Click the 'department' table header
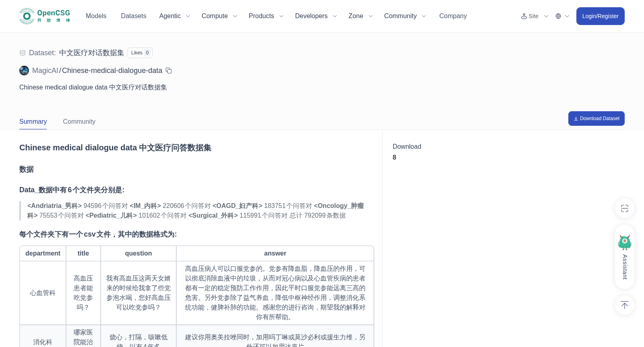Image resolution: width=644 pixels, height=347 pixels. (43, 253)
